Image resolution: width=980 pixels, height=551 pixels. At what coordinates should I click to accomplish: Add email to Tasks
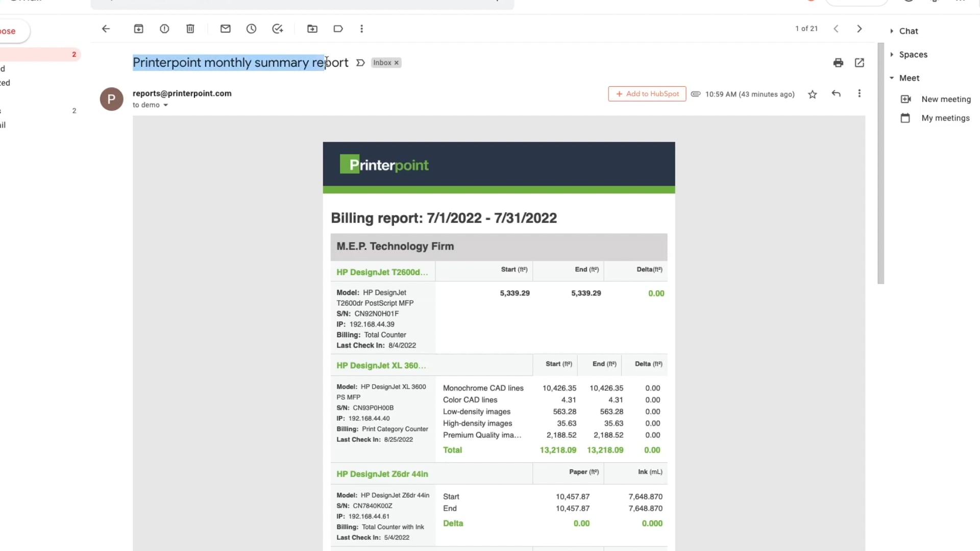coord(277,29)
